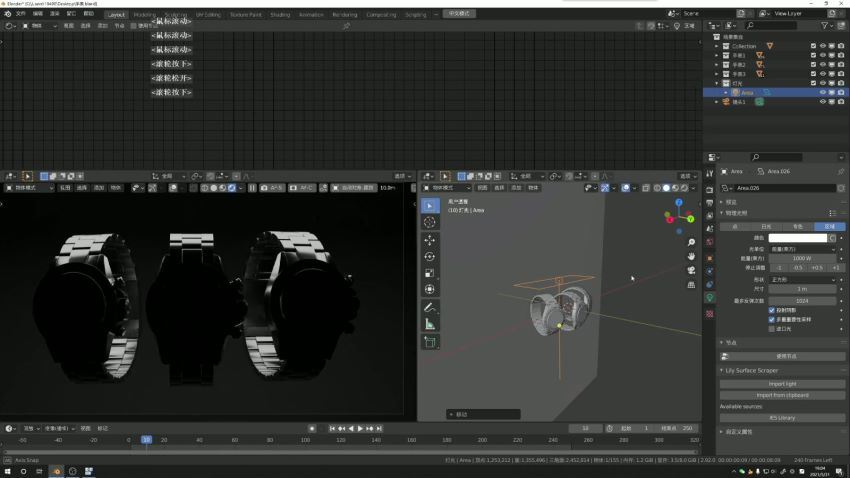
Task: Uncheck the 多重重要性采样 checkbox
Action: pos(771,319)
